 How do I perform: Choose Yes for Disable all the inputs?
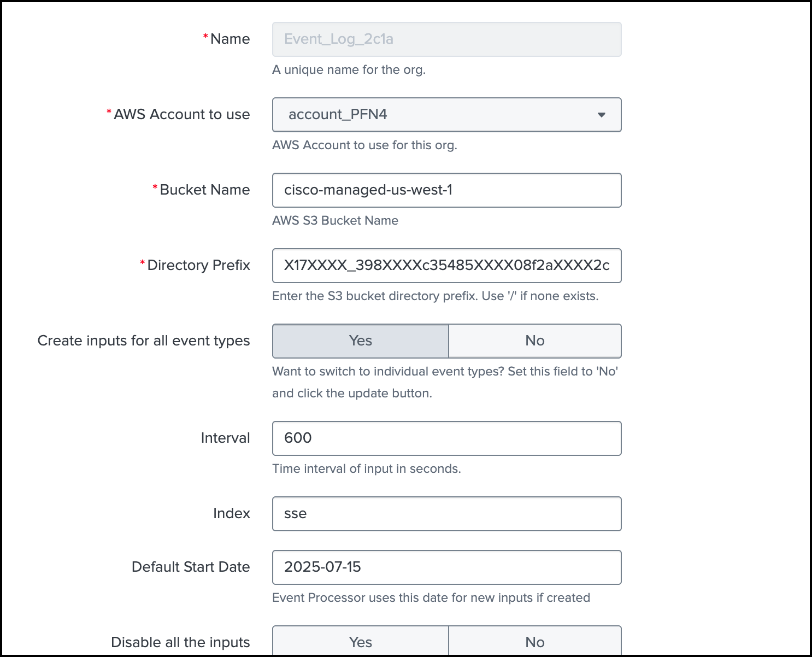pos(361,642)
